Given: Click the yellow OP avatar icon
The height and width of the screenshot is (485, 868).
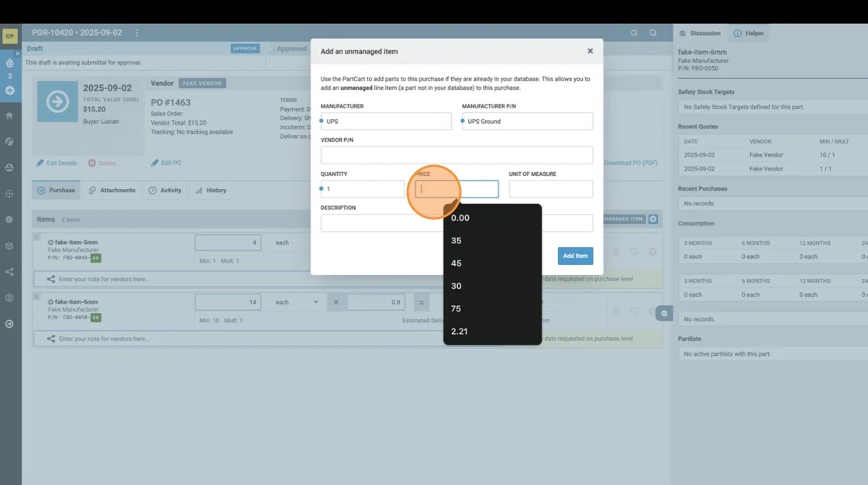Looking at the screenshot, I should (x=10, y=36).
